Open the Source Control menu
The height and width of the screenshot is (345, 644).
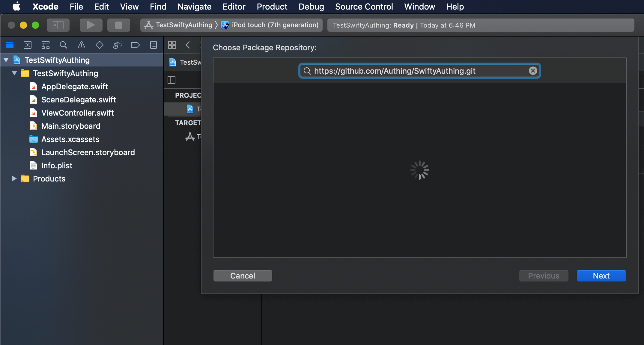click(x=364, y=7)
